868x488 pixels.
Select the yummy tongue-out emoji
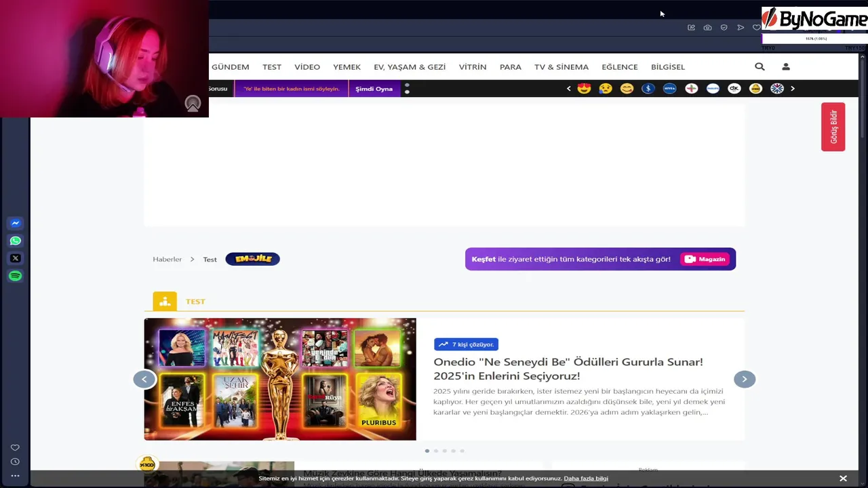click(627, 89)
